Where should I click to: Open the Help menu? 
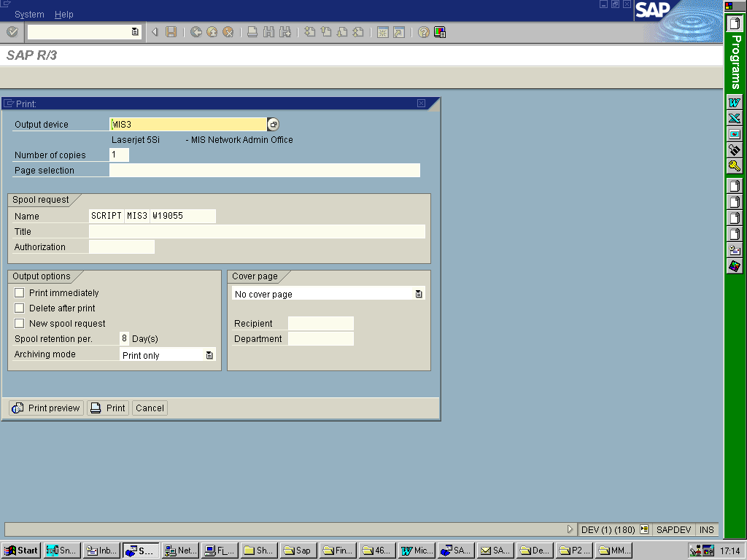click(x=64, y=15)
